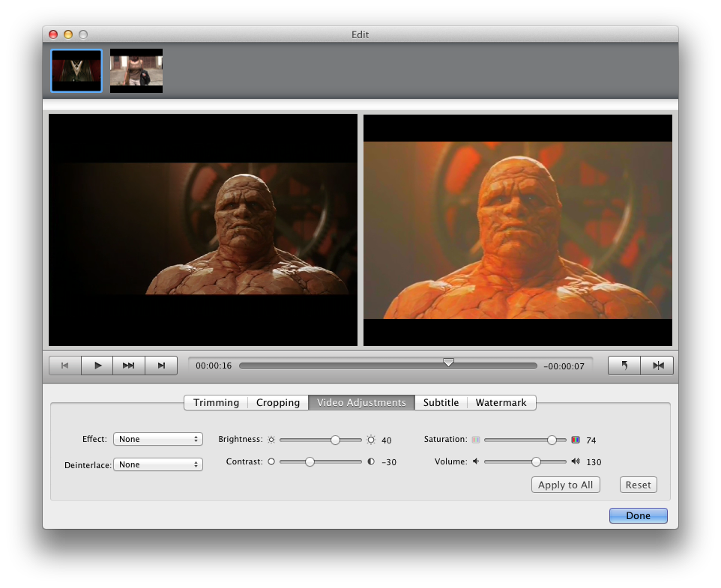The image size is (721, 588).
Task: Click the flip horizontal icon button
Action: tap(658, 366)
